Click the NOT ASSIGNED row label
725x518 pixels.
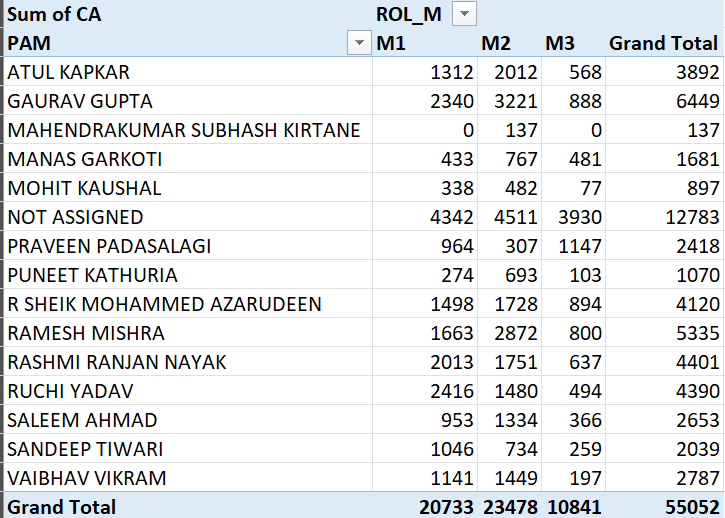(75, 217)
